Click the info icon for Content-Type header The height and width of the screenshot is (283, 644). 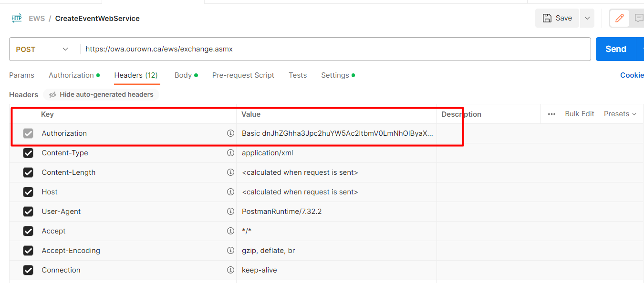tap(230, 153)
